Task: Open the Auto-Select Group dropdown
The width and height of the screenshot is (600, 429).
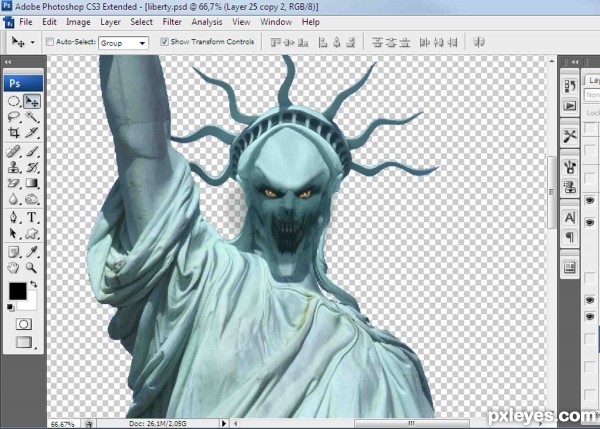Action: pos(123,43)
